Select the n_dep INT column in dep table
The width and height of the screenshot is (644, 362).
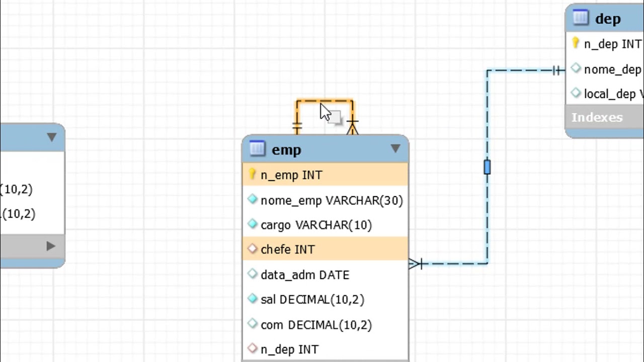(605, 44)
